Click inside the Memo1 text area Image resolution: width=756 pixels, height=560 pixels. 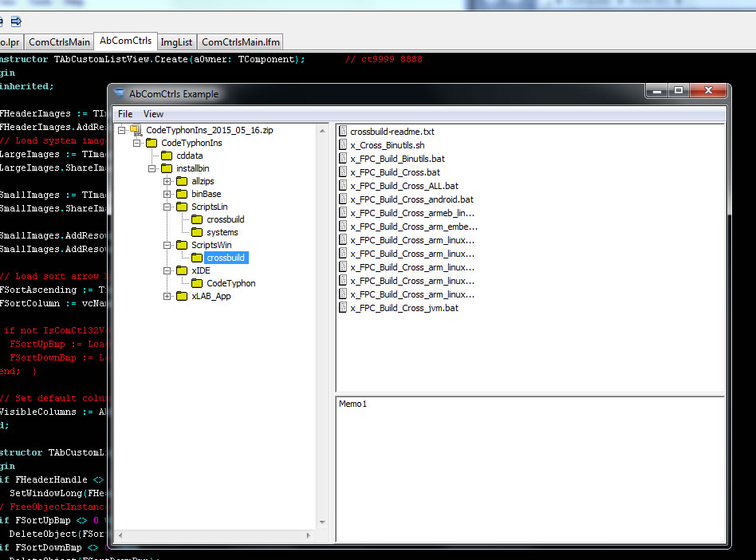click(530, 469)
